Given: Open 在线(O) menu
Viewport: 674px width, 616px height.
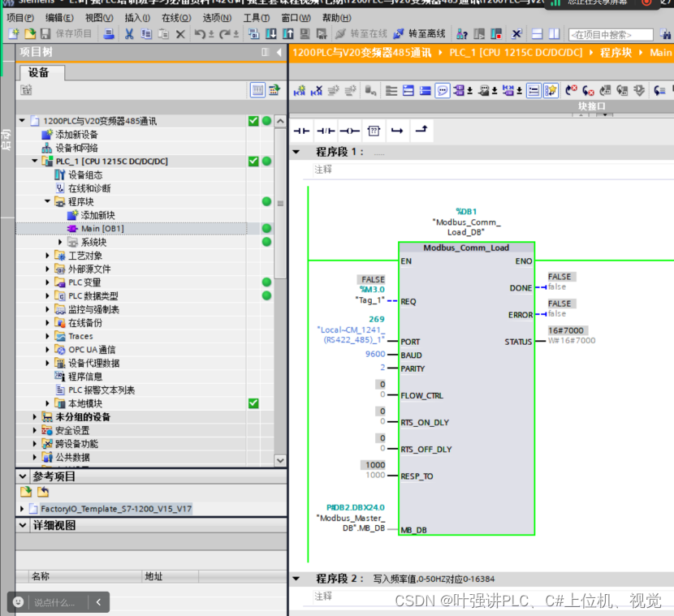Looking at the screenshot, I should tap(176, 18).
